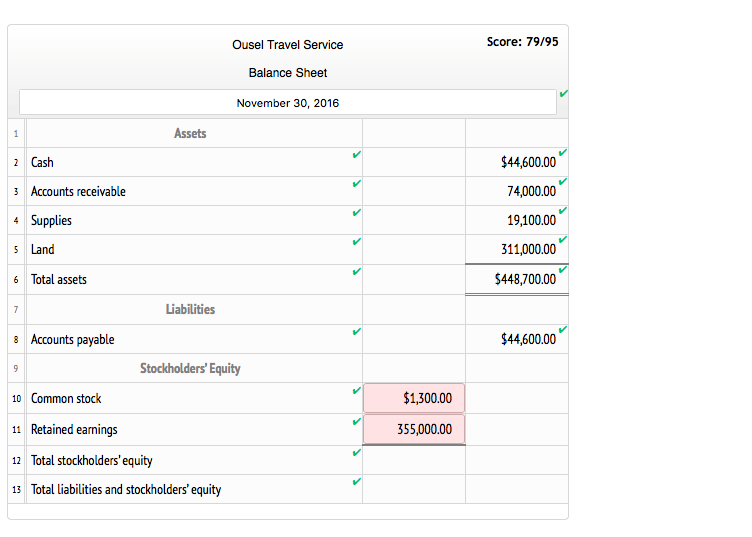Click the checkmark beside Total assets label
Image resolution: width=752 pixels, height=537 pixels.
pyautogui.click(x=356, y=272)
